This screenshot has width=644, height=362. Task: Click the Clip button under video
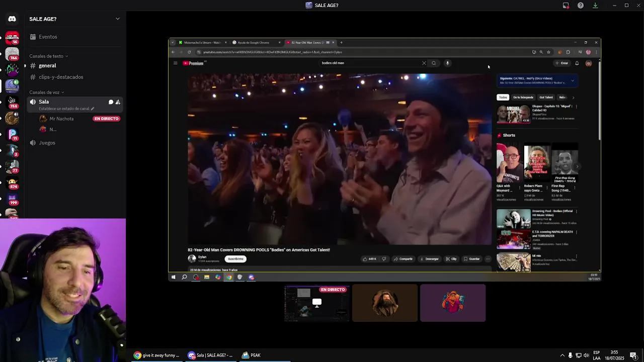click(451, 259)
